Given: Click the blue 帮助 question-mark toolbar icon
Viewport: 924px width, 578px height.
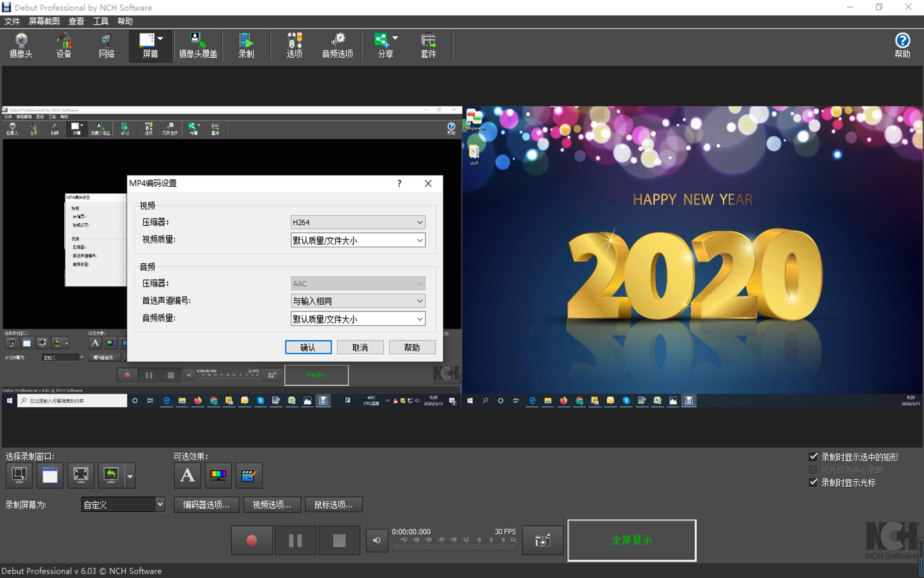Looking at the screenshot, I should coord(902,46).
